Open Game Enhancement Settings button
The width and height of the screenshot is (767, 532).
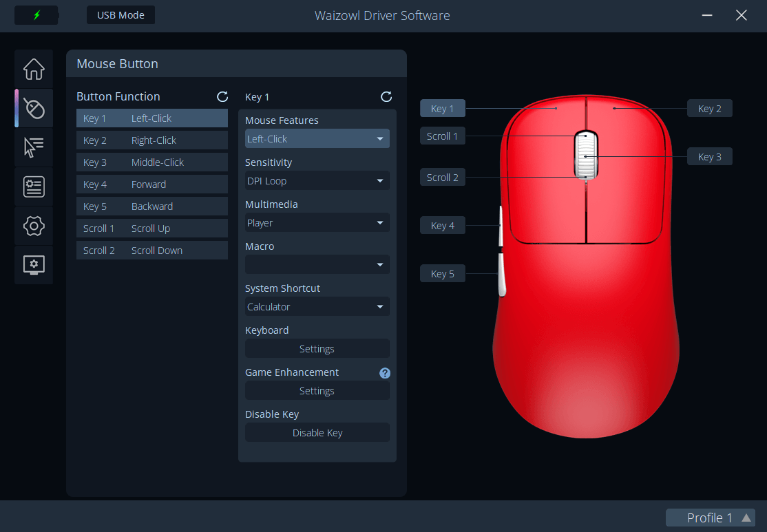click(x=317, y=391)
